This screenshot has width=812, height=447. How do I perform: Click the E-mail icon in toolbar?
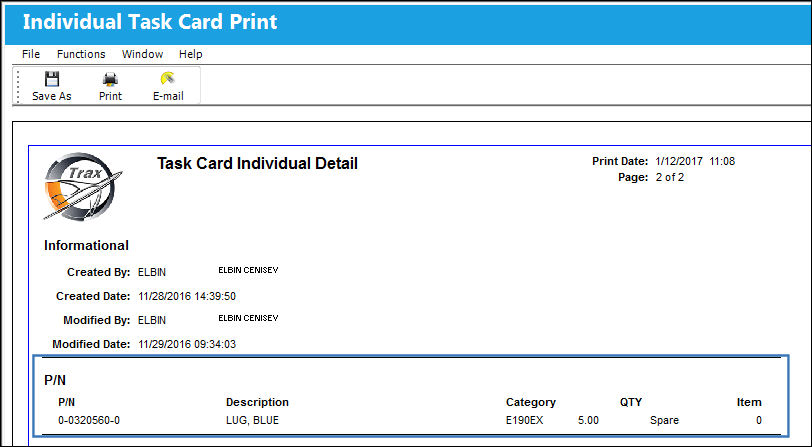(x=168, y=79)
